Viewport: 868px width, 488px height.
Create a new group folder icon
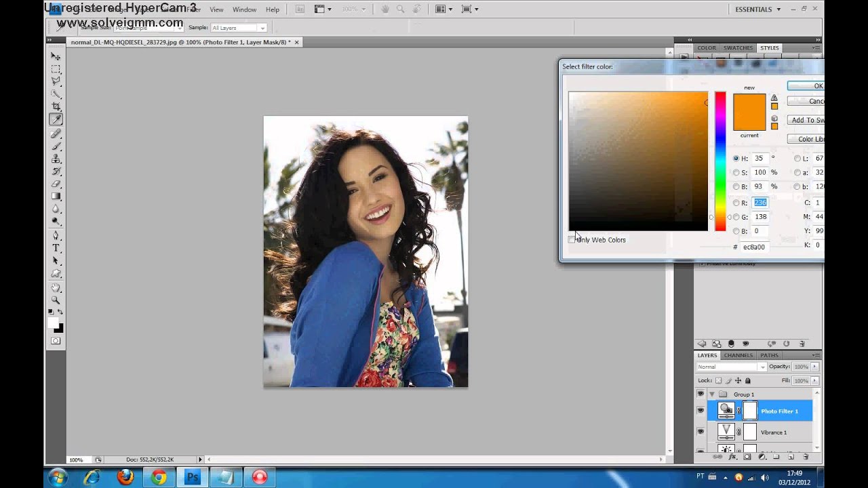pyautogui.click(x=776, y=457)
